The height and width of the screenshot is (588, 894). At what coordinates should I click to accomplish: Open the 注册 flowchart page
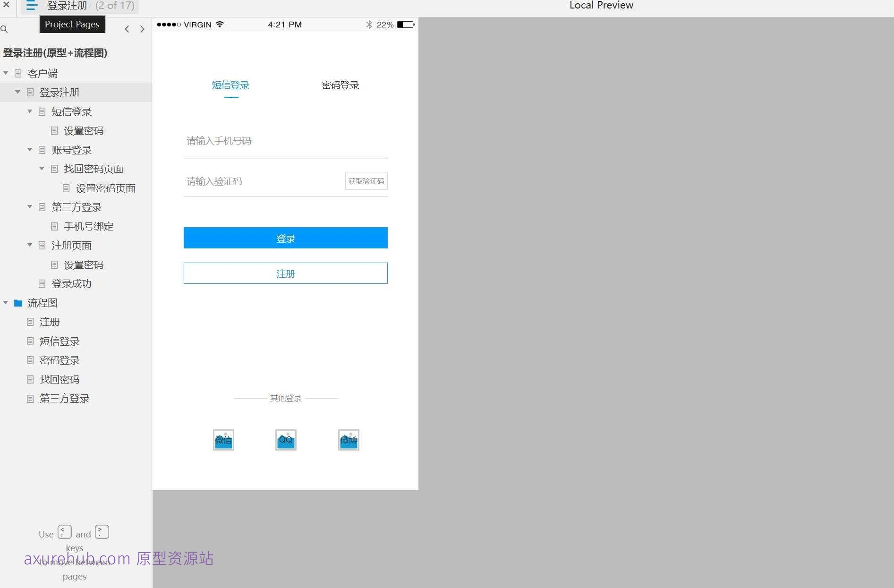point(50,322)
